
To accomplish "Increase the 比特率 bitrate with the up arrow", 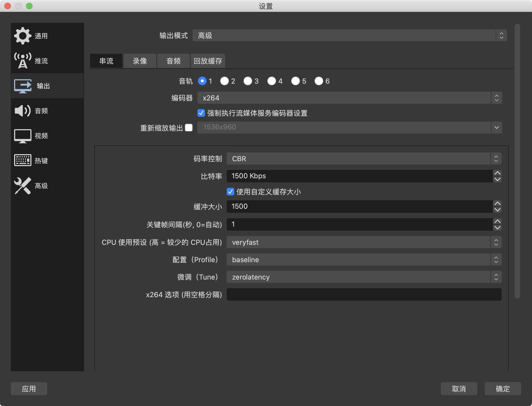I will pyautogui.click(x=497, y=173).
